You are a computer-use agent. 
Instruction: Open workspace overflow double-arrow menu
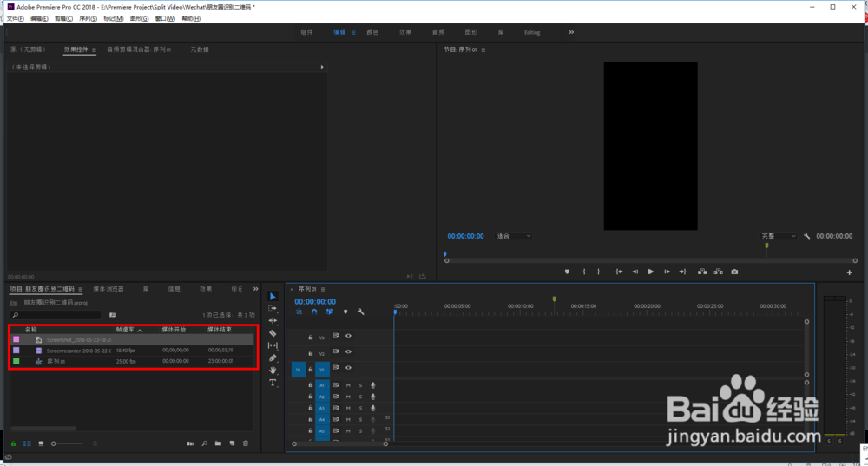pos(571,32)
